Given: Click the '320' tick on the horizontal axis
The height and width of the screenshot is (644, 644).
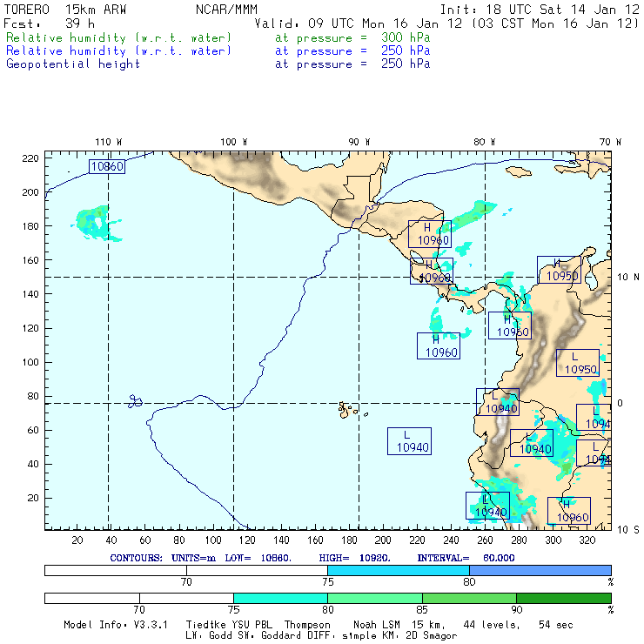Looking at the screenshot, I should click(x=587, y=540).
